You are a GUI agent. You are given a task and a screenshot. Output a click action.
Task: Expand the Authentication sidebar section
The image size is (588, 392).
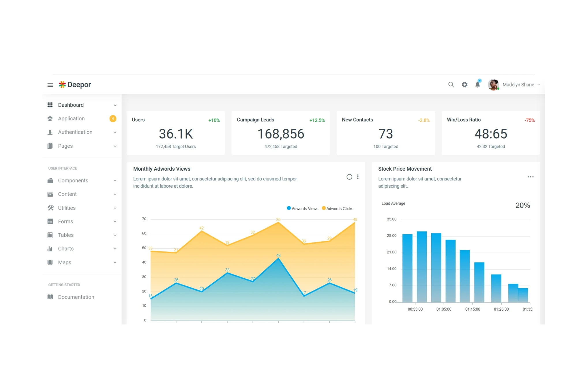tap(75, 132)
